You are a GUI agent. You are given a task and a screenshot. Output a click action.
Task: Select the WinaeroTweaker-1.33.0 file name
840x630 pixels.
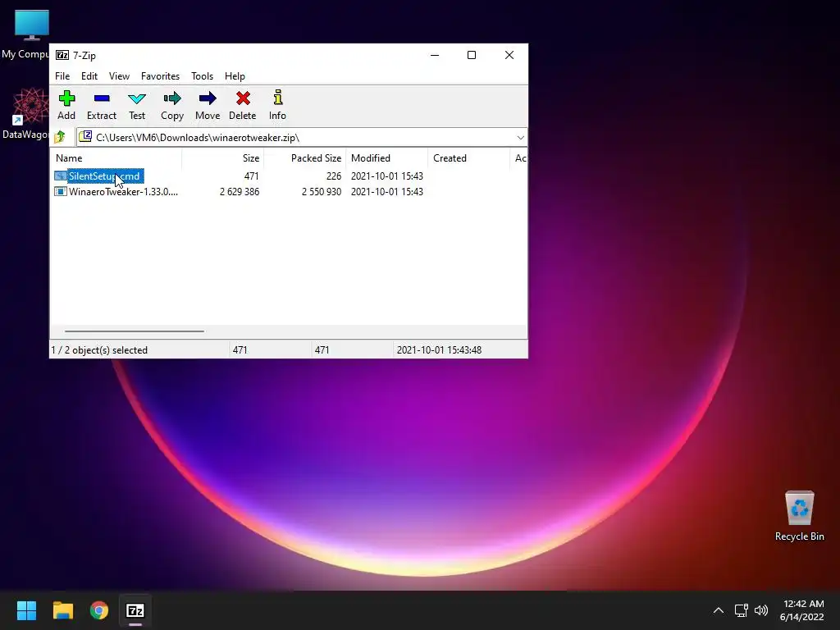point(123,191)
